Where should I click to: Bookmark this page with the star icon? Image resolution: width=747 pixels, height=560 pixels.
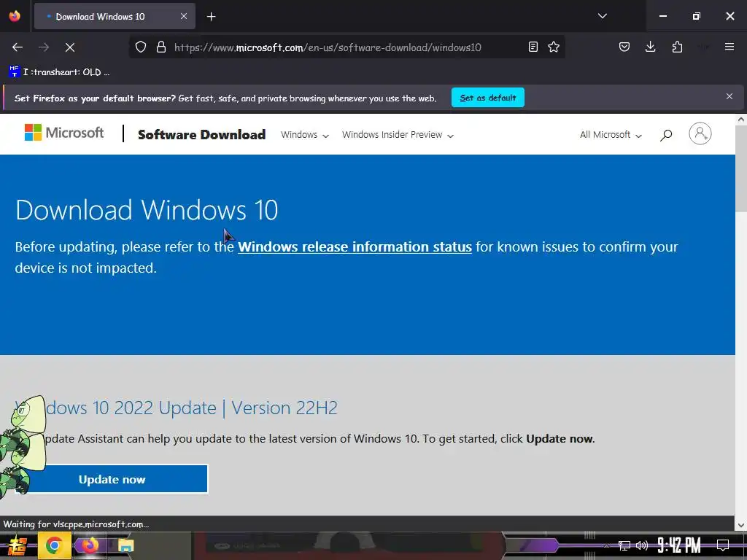click(x=554, y=47)
